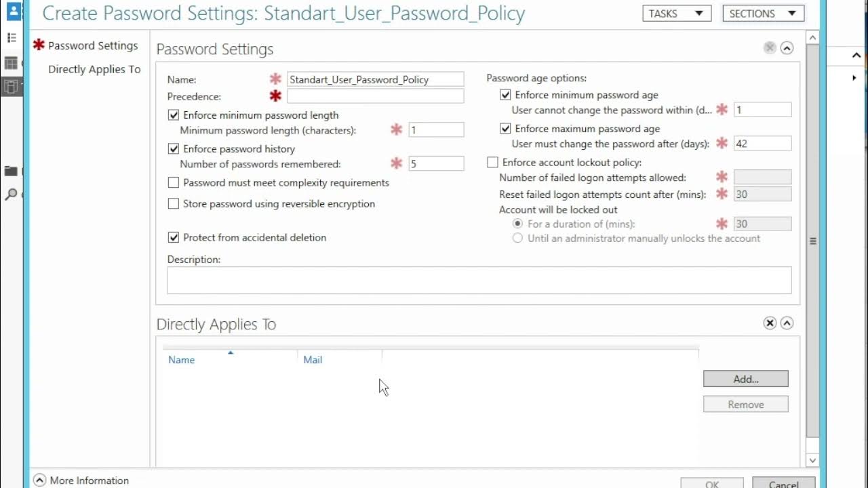Click the magnifying glass search icon
This screenshot has height=488, width=868.
11,195
